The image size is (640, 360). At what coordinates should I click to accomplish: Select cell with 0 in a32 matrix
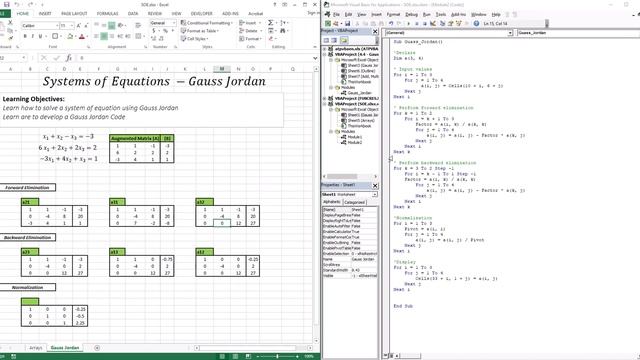click(x=222, y=223)
